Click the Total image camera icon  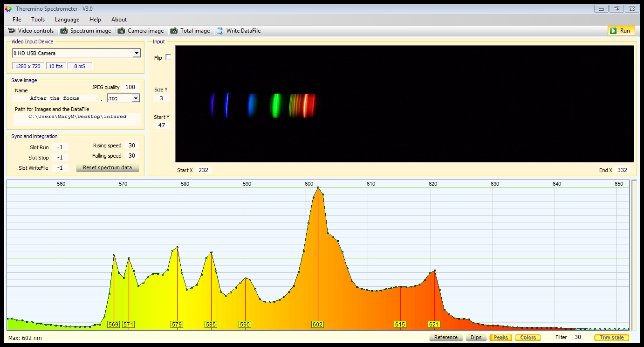click(x=174, y=31)
